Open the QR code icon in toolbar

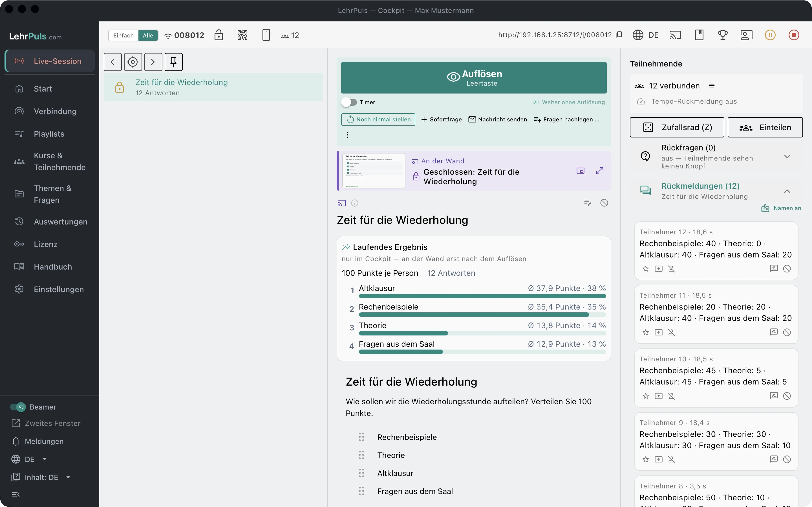pos(242,35)
